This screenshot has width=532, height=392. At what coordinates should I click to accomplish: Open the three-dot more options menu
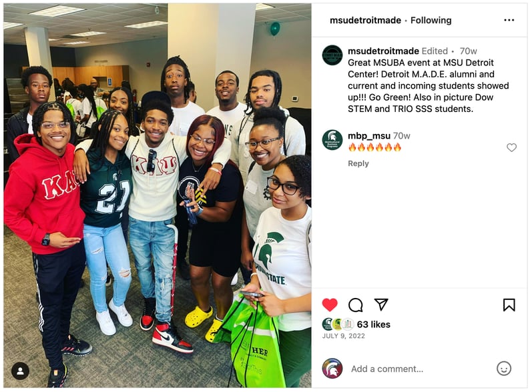tap(509, 20)
